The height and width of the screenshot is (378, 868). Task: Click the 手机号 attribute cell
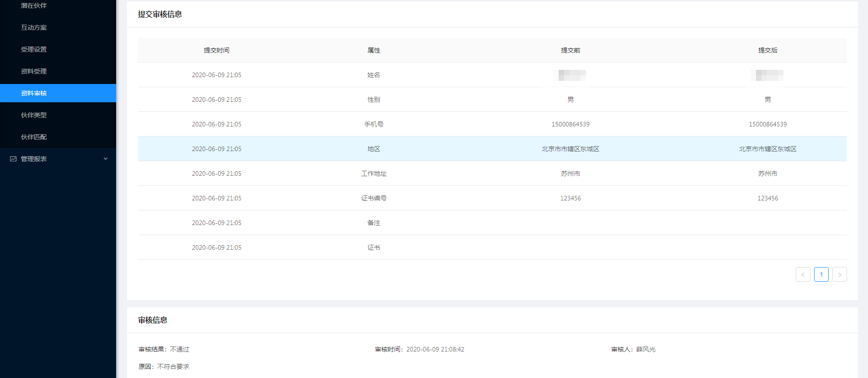(374, 124)
